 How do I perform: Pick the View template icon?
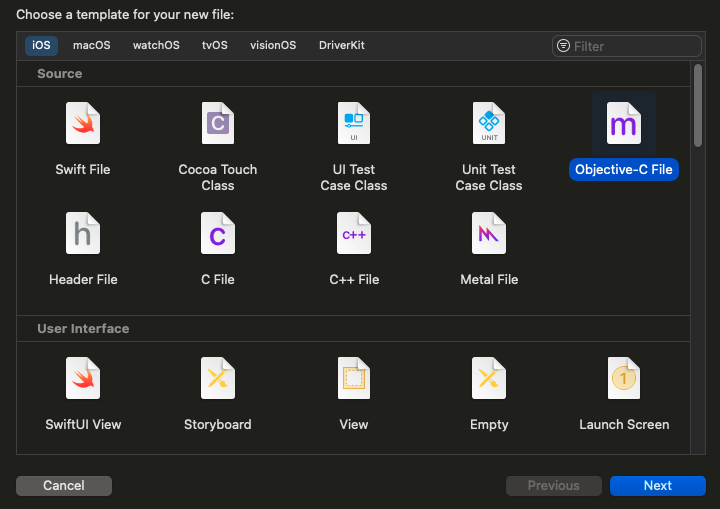click(354, 378)
